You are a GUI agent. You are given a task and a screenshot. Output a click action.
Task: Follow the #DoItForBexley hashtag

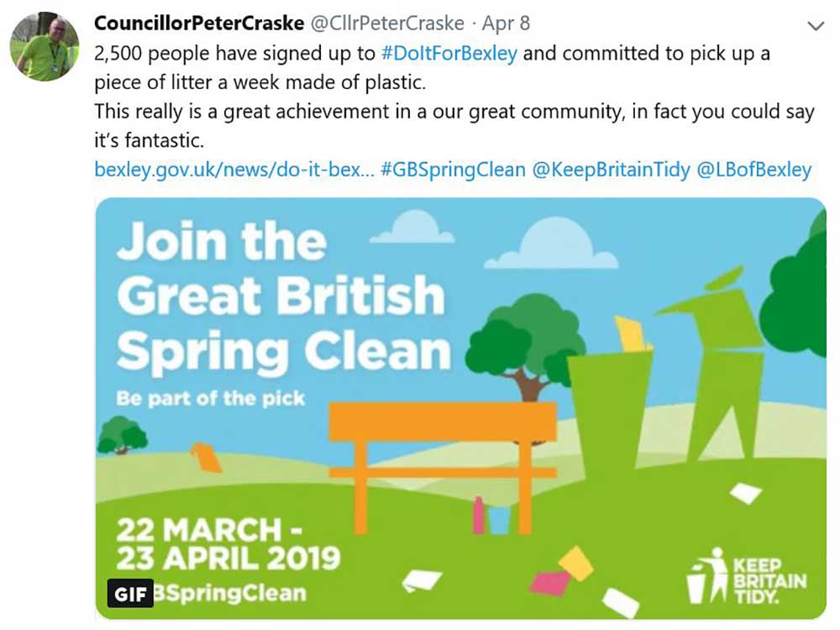(x=449, y=54)
